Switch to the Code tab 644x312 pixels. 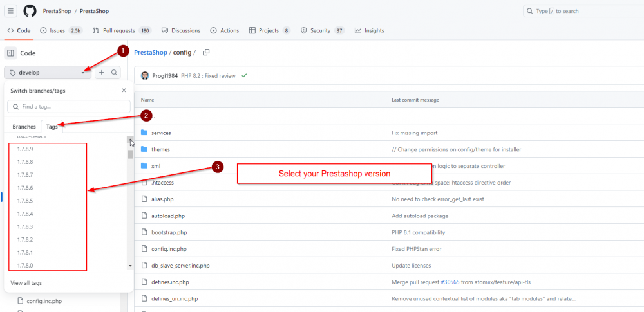tap(19, 30)
